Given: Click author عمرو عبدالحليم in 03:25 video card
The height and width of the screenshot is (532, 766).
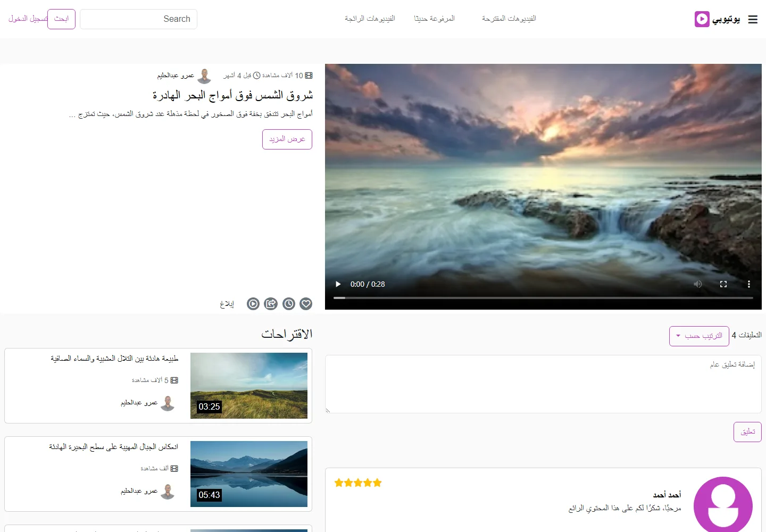Looking at the screenshot, I should point(139,403).
